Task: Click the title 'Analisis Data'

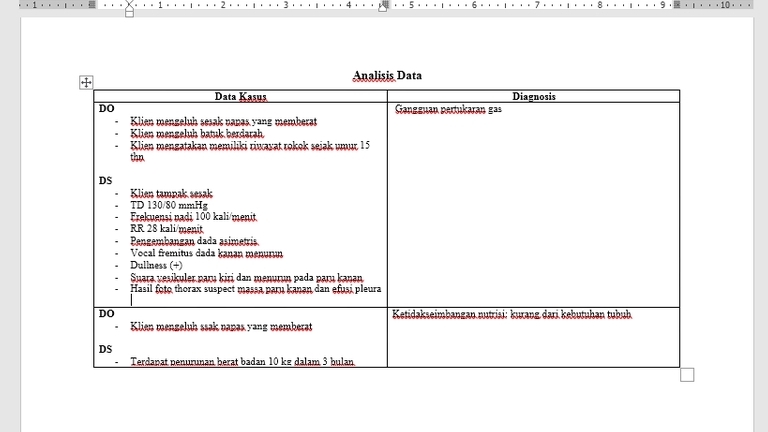Action: coord(387,75)
